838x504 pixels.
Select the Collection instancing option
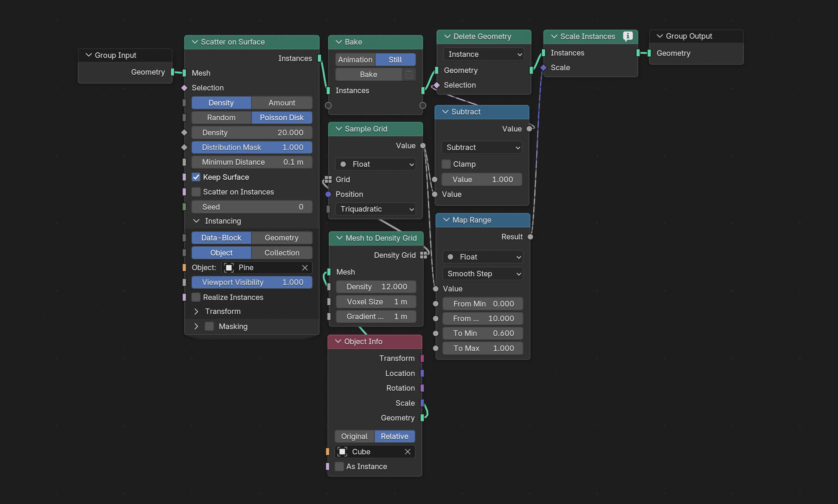(281, 253)
